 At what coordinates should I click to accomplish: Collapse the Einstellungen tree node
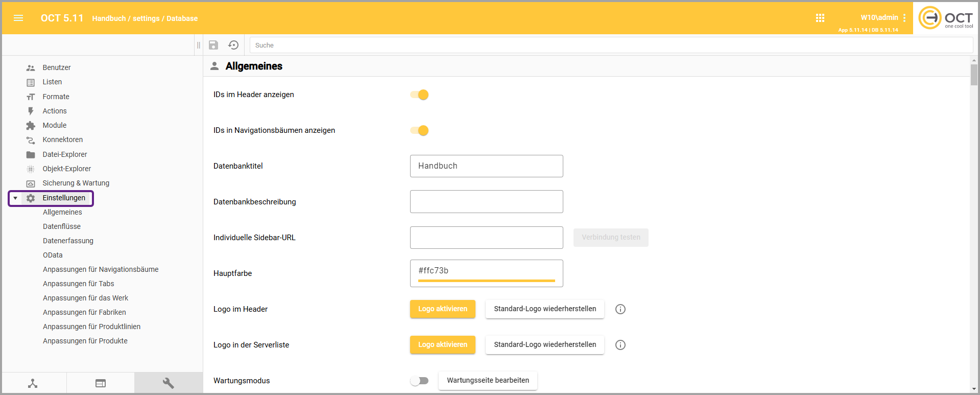coord(15,198)
